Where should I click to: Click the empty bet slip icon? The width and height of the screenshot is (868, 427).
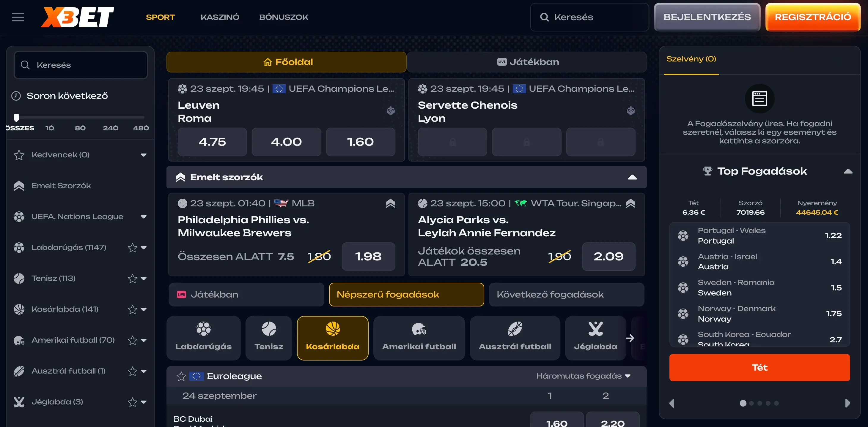[759, 99]
